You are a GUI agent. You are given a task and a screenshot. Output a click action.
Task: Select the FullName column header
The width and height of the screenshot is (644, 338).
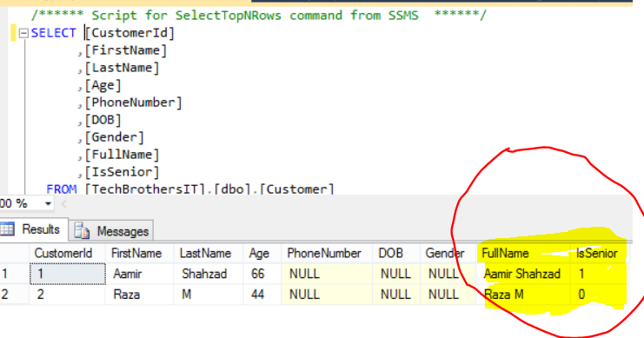pos(523,253)
